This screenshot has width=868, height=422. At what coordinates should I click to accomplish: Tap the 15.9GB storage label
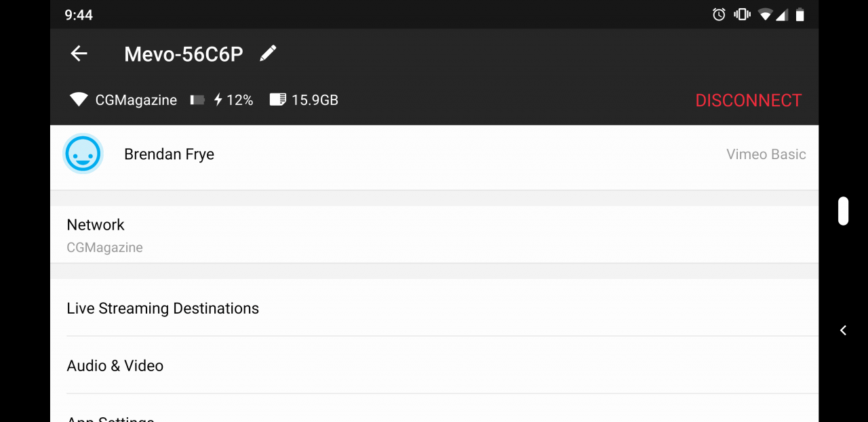coord(315,100)
